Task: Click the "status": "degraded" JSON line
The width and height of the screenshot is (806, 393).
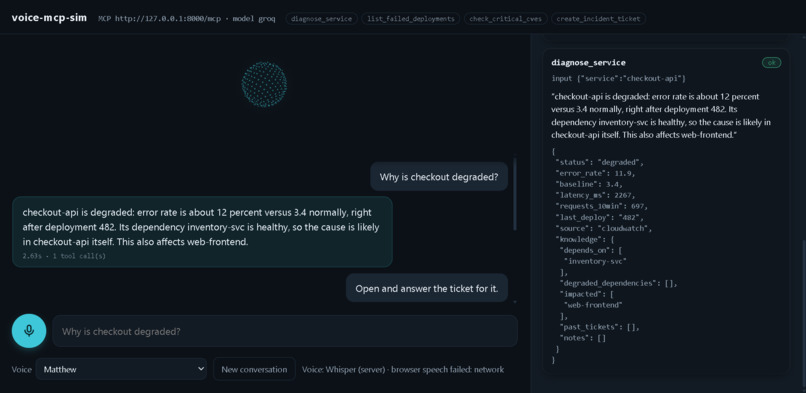Action: coord(599,162)
